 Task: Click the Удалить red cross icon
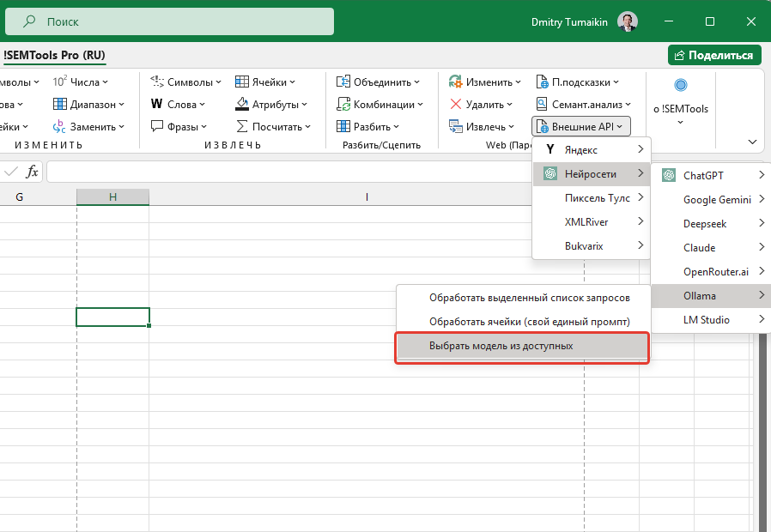456,104
